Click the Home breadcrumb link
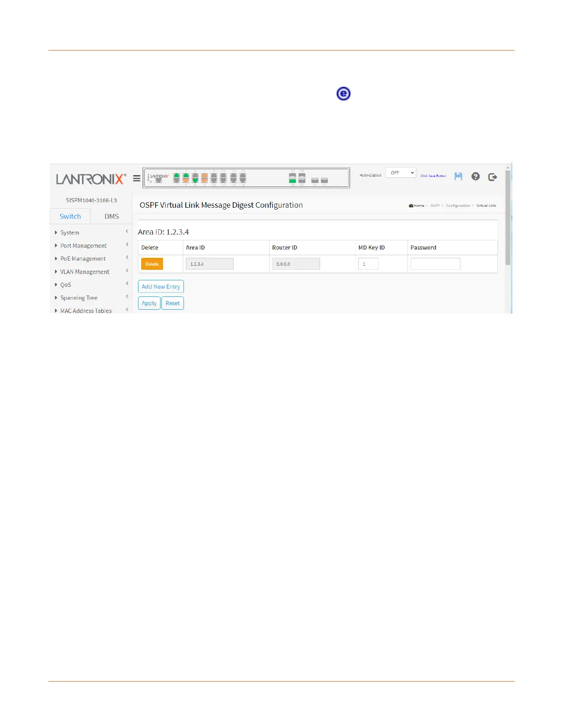Screen dimensions: 563x728 tap(417, 206)
